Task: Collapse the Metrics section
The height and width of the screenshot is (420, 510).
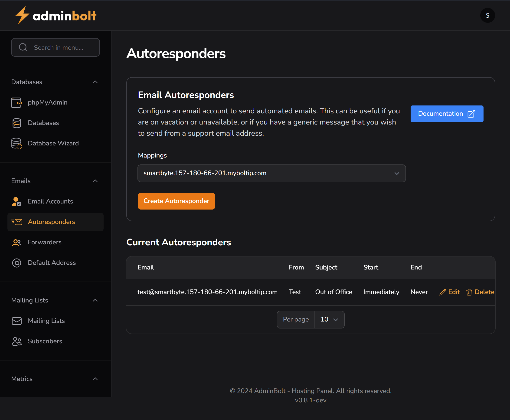Action: click(x=95, y=379)
